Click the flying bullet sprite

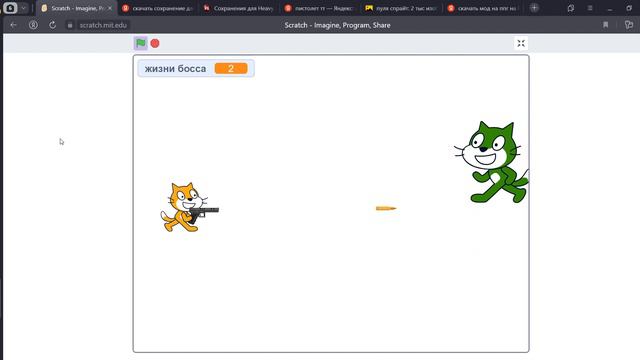pyautogui.click(x=386, y=208)
